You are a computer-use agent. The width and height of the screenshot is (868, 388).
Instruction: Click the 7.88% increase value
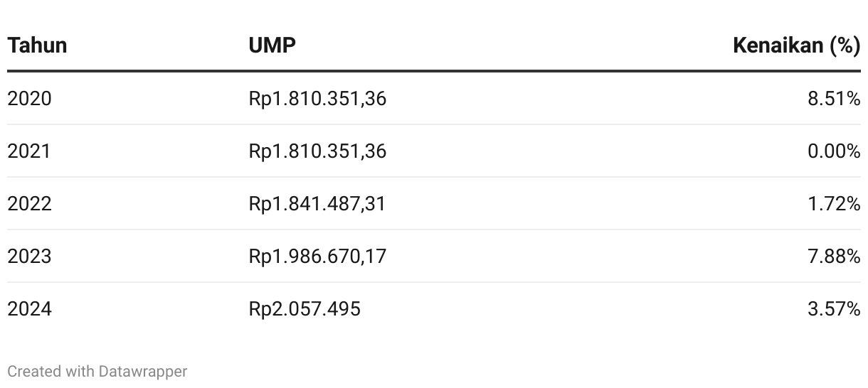click(x=834, y=256)
